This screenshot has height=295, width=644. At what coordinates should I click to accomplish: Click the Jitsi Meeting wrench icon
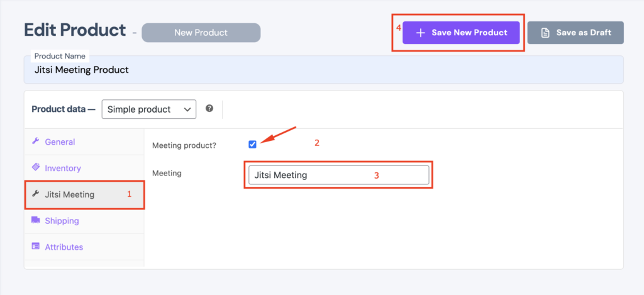click(35, 194)
